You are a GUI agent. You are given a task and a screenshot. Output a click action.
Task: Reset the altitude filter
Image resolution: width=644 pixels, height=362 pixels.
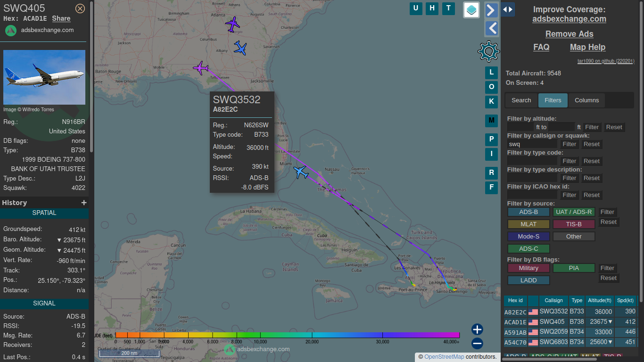click(x=614, y=127)
